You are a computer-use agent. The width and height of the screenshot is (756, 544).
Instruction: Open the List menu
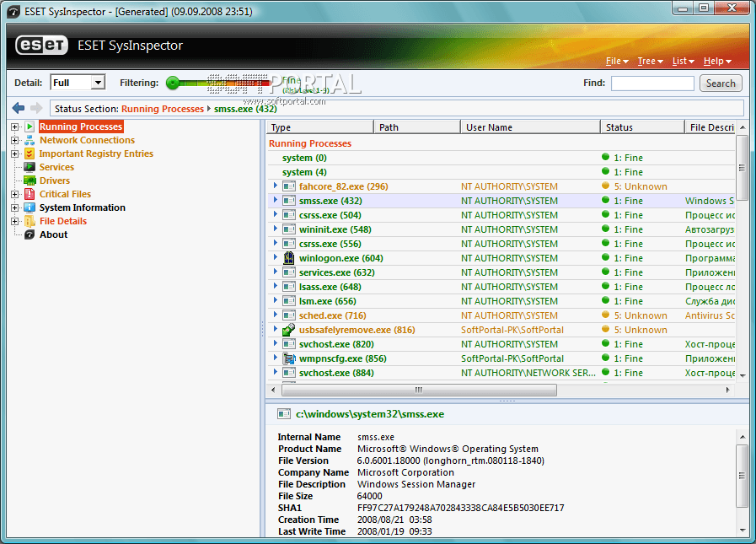coord(684,61)
